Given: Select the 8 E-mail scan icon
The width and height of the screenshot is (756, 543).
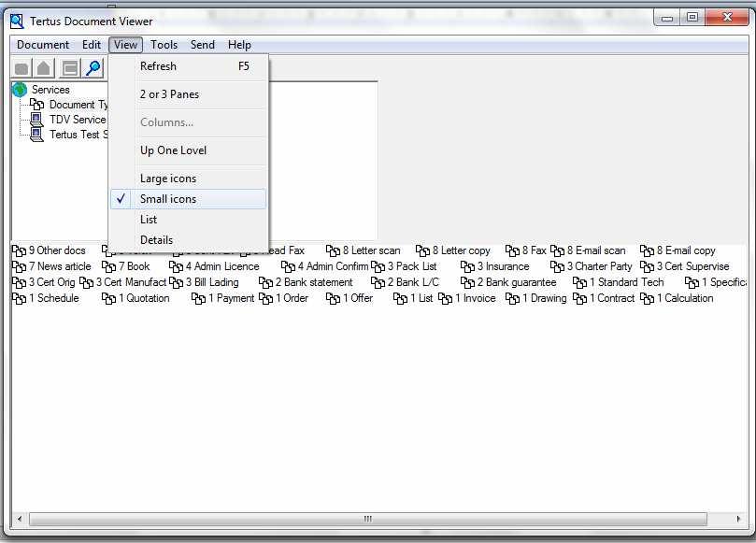Looking at the screenshot, I should point(557,250).
